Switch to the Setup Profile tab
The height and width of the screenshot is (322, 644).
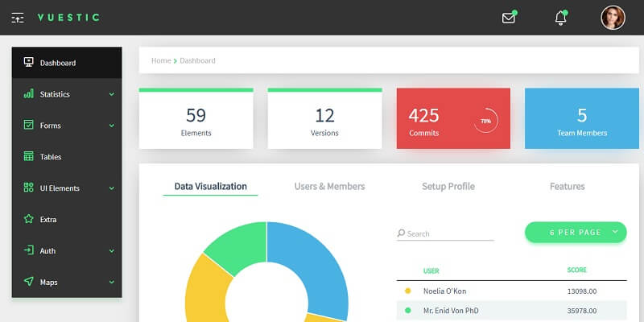[x=448, y=187]
